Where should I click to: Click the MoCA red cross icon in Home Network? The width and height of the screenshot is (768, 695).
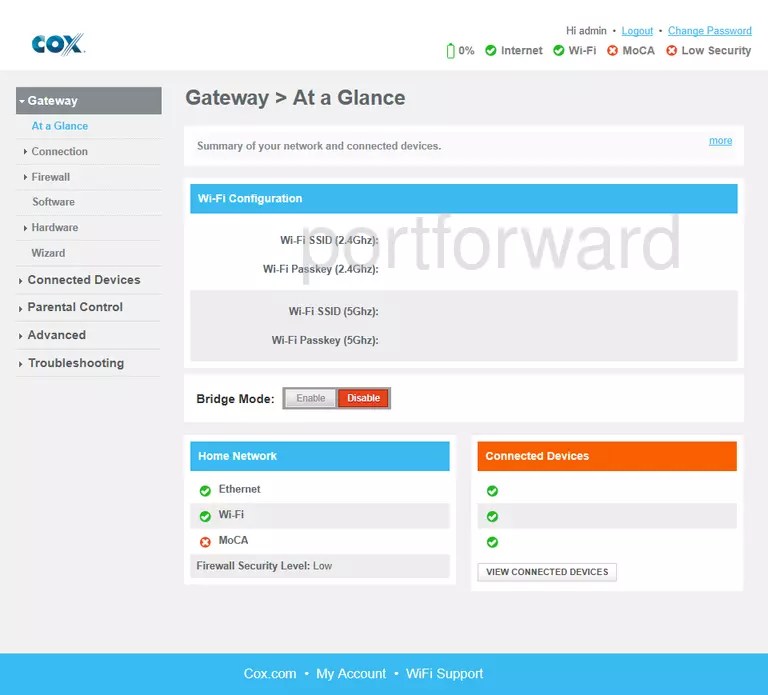205,542
